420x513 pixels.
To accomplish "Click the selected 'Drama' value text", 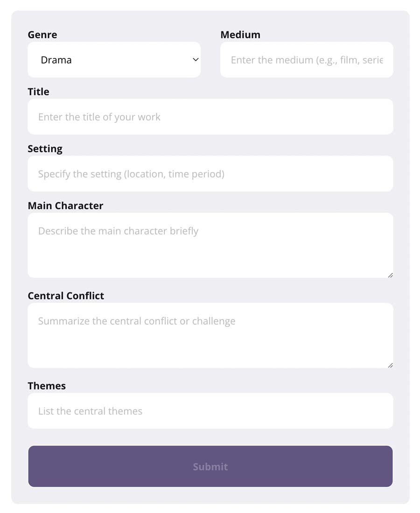I will (x=56, y=60).
